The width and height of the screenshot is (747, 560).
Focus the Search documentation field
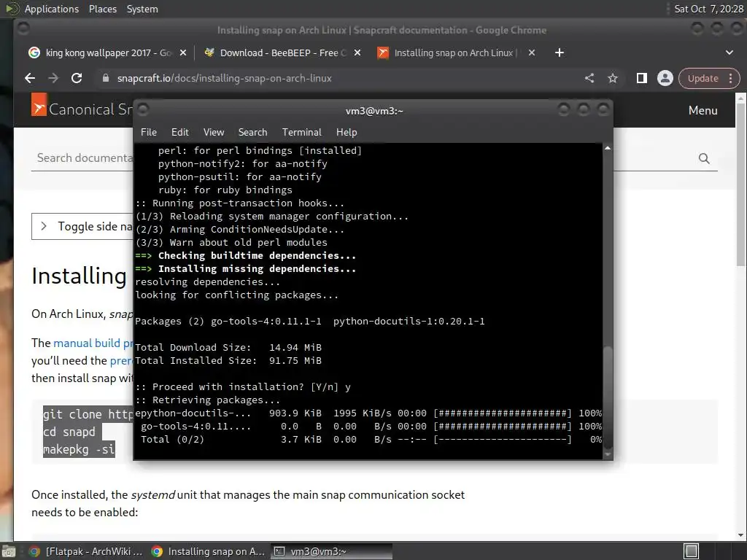coord(84,158)
